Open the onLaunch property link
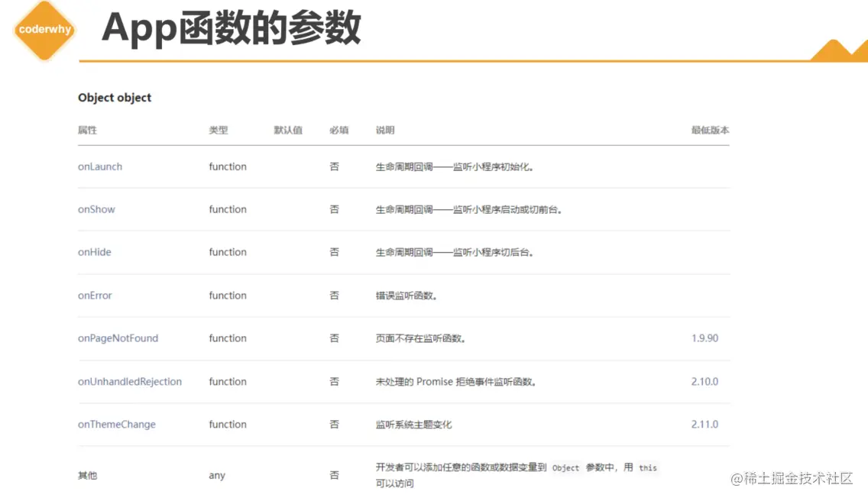 pos(99,166)
